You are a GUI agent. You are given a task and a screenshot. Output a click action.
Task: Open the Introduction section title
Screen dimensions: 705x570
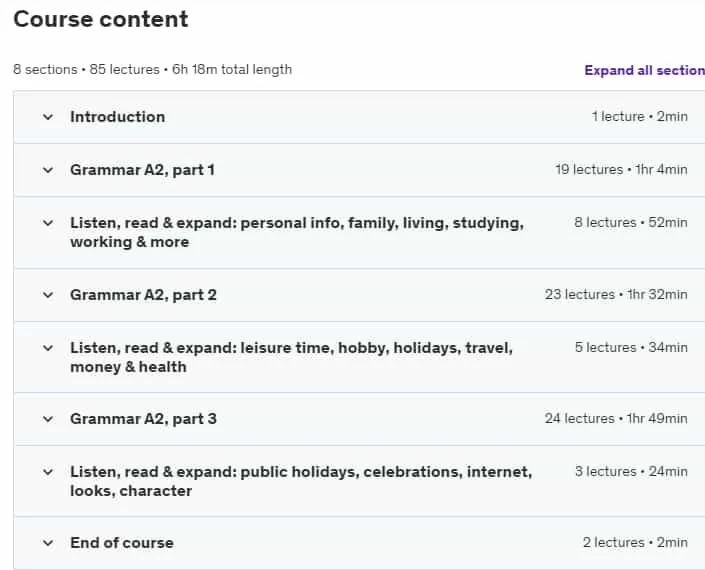[118, 117]
